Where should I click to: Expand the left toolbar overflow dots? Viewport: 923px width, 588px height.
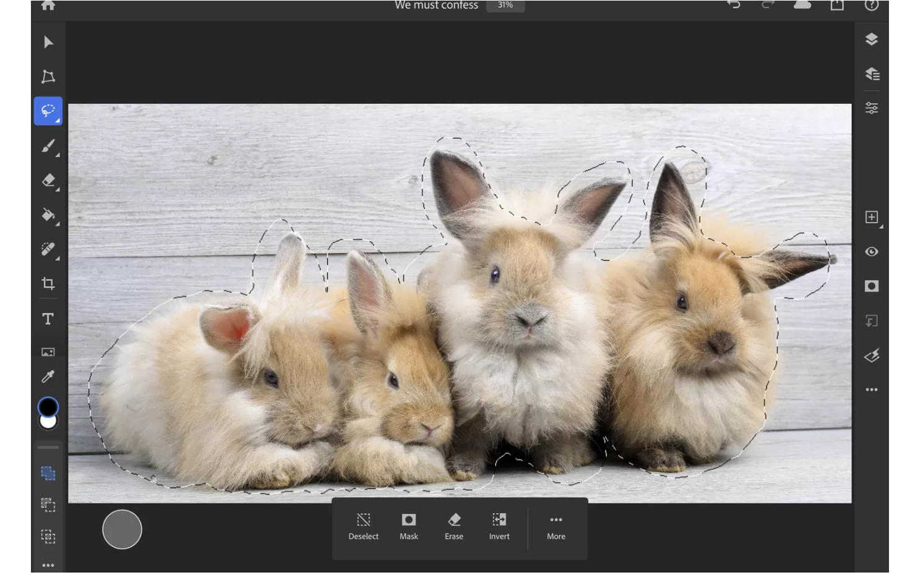48,565
